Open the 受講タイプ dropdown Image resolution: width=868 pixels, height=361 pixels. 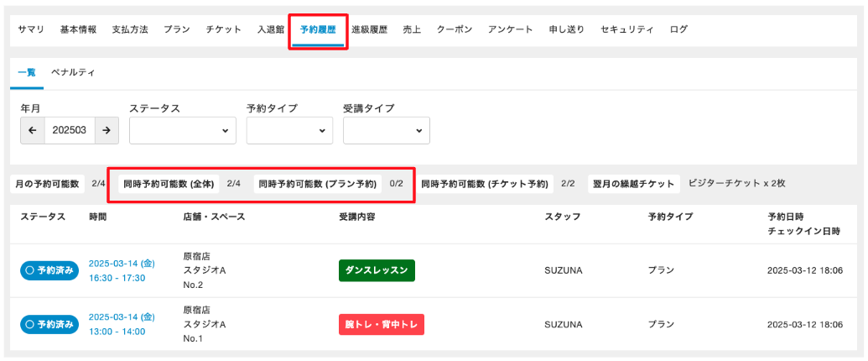[386, 130]
